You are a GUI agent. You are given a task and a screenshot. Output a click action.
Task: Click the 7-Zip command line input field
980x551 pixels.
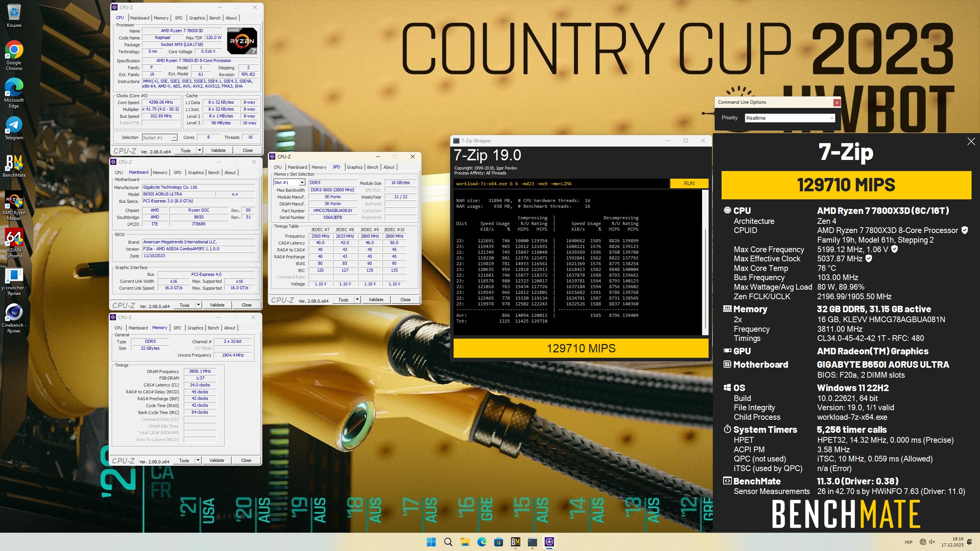point(561,184)
